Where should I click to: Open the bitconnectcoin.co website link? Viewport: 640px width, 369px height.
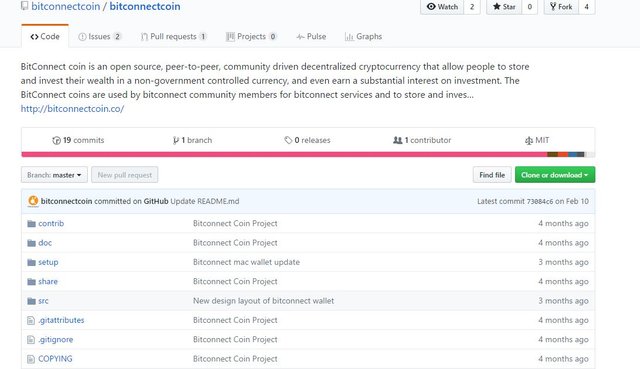click(x=72, y=109)
